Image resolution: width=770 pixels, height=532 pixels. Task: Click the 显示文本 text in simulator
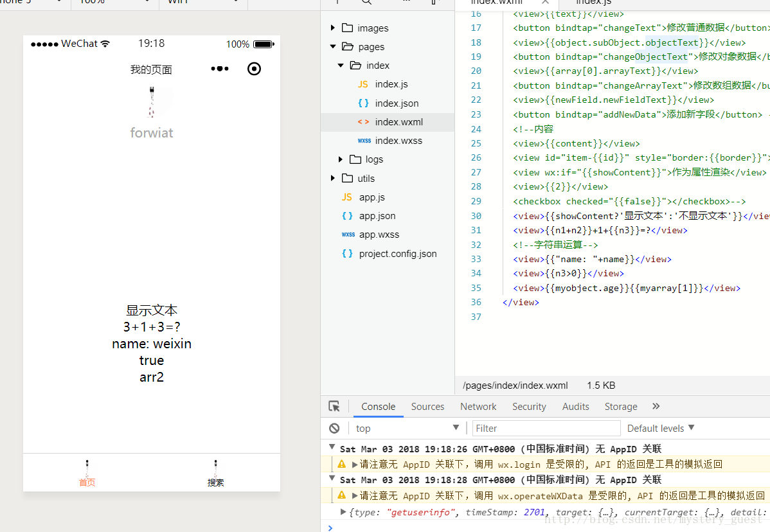[x=152, y=310]
